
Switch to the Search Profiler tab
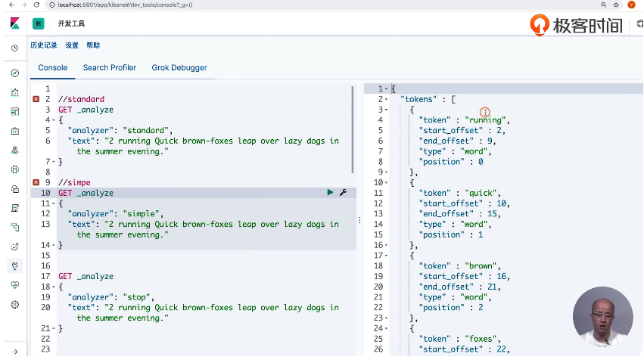(x=110, y=67)
